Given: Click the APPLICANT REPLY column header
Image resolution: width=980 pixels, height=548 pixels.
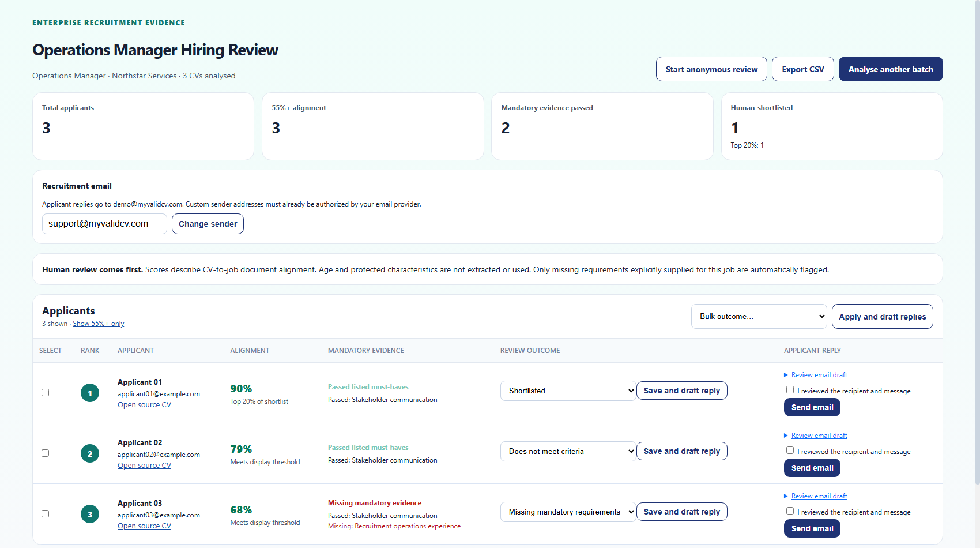Looking at the screenshot, I should (812, 351).
